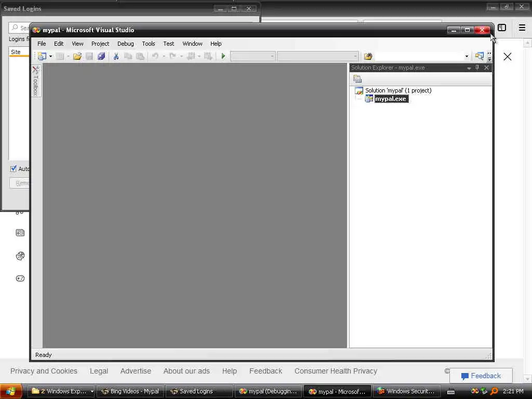The width and height of the screenshot is (532, 399).
Task: Open the Project menu
Action: tap(100, 44)
